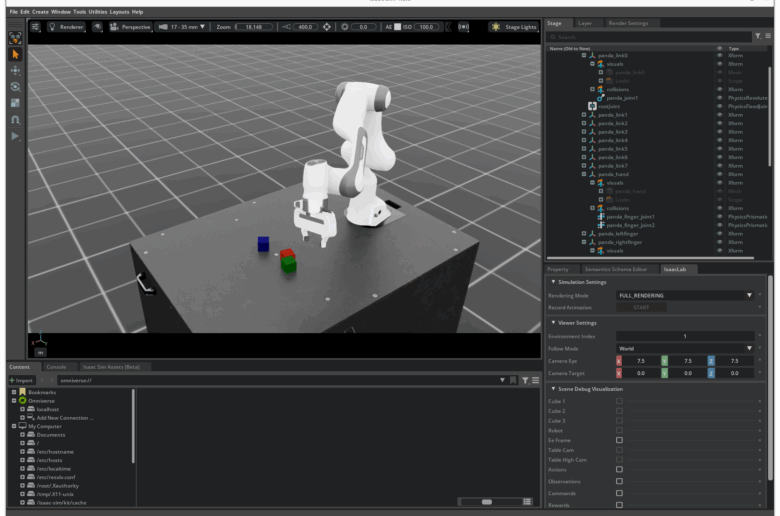The width and height of the screenshot is (780, 516).
Task: Click the Import button in Content panel
Action: tap(21, 380)
